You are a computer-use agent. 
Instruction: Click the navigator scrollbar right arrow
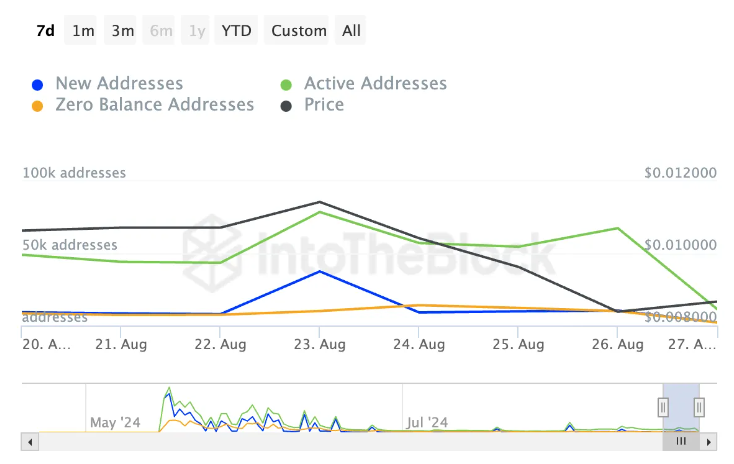[708, 442]
